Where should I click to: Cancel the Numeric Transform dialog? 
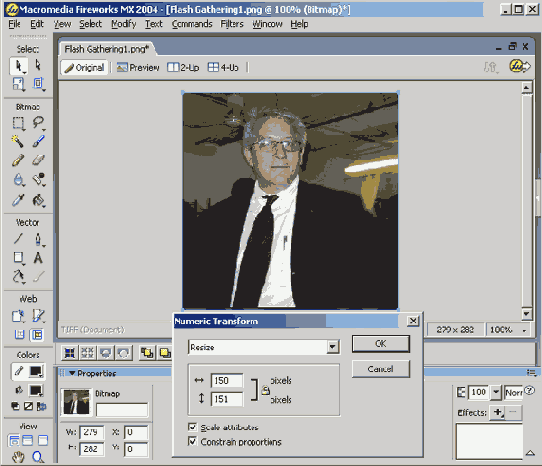(381, 369)
